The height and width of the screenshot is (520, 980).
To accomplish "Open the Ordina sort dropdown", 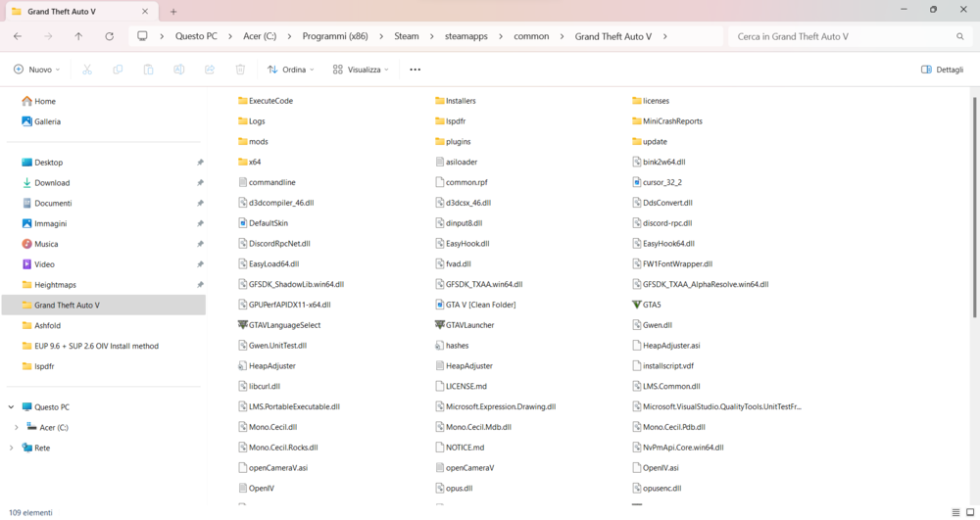I will coord(291,70).
